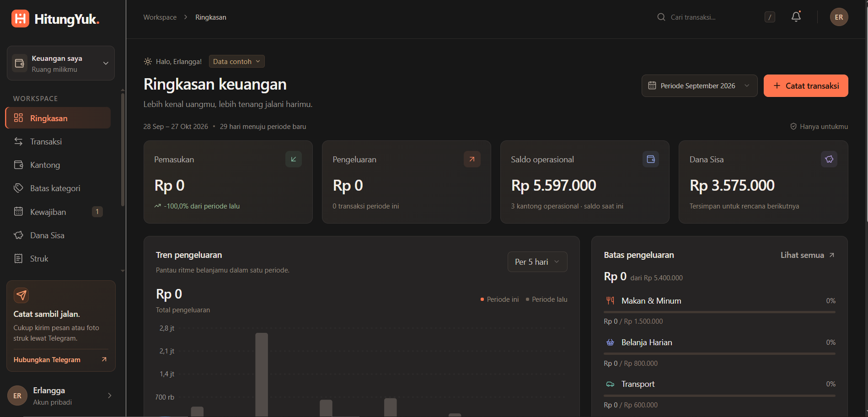This screenshot has height=417, width=868.
Task: Click '28 Sep – 27 Okt 2026' date range
Action: [x=176, y=126]
